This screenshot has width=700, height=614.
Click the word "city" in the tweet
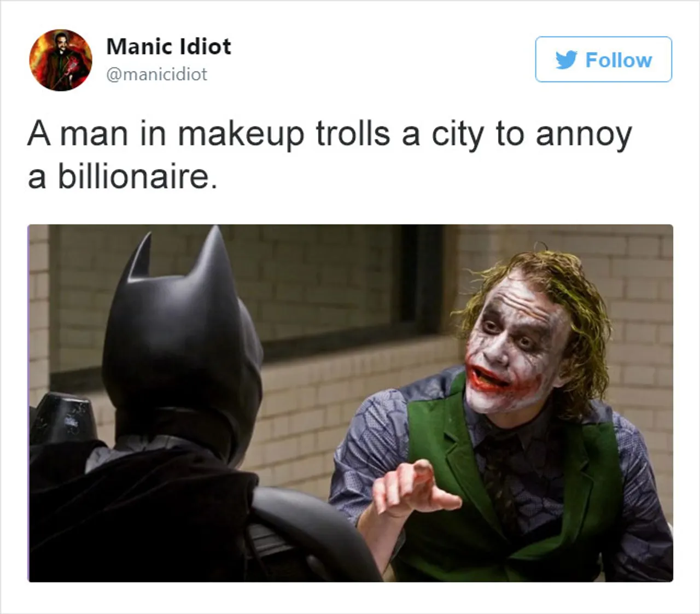click(457, 135)
